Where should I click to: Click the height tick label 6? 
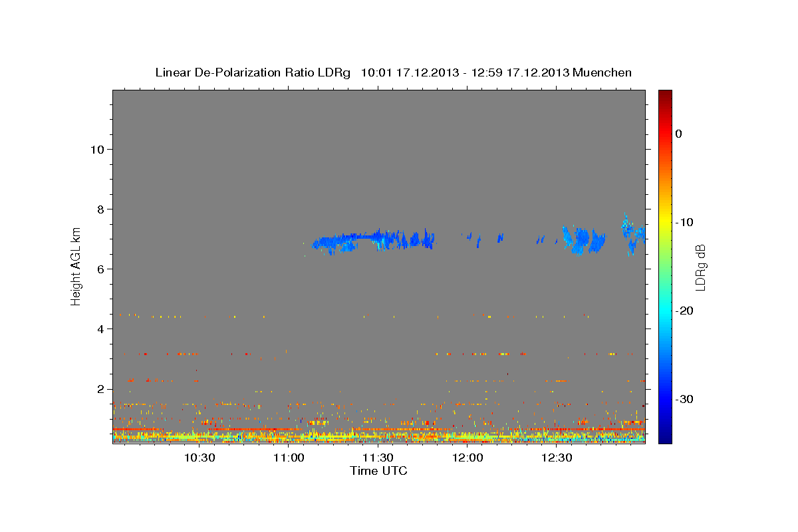(x=100, y=269)
